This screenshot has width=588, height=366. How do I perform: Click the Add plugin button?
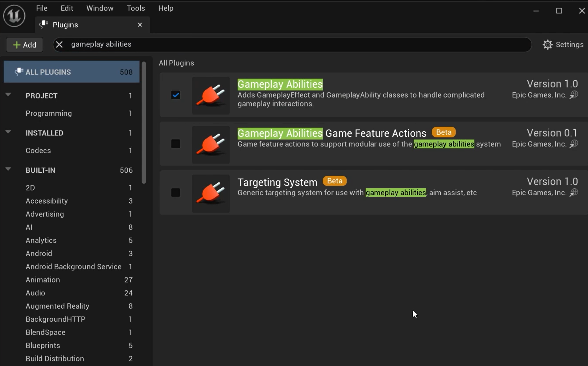pos(25,45)
